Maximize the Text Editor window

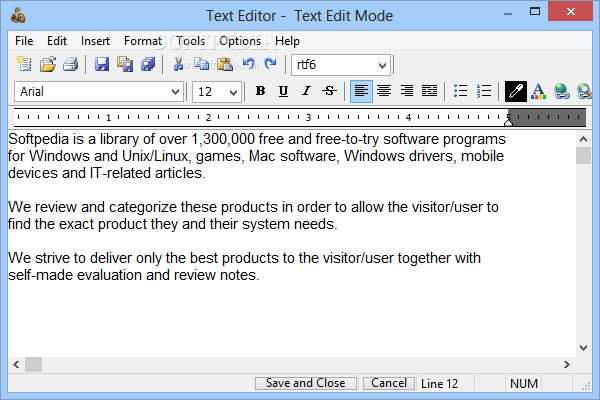tap(535, 12)
